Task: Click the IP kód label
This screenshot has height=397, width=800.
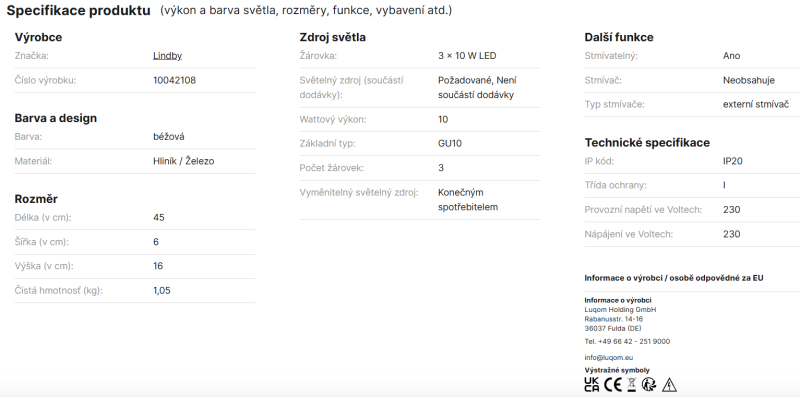Action: (599, 161)
